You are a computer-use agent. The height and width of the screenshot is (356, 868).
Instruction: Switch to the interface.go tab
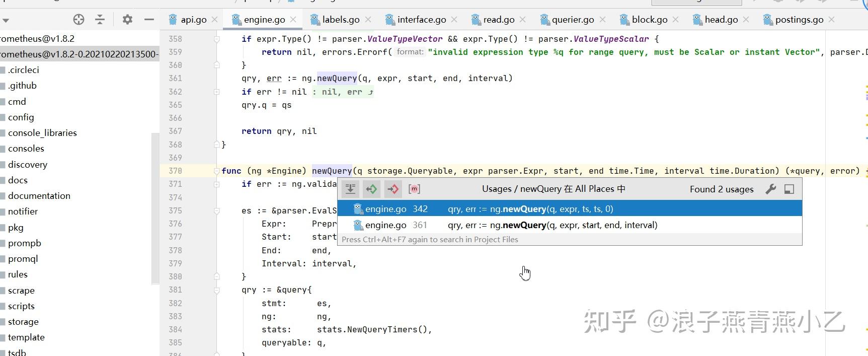point(422,20)
